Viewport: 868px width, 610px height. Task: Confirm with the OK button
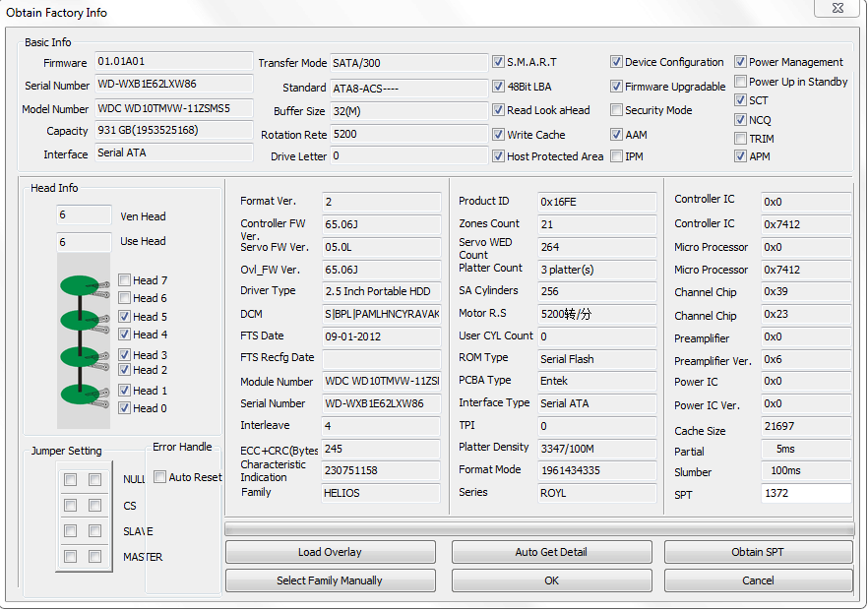click(551, 580)
